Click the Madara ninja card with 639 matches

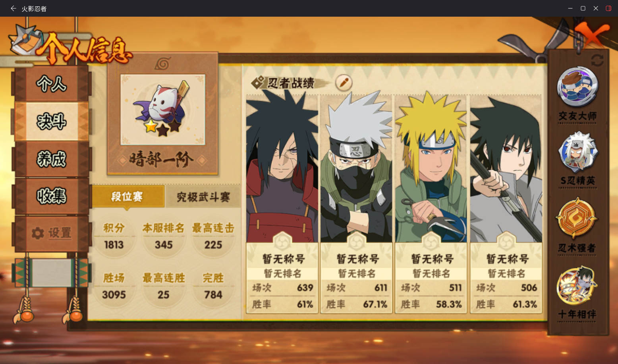282,204
